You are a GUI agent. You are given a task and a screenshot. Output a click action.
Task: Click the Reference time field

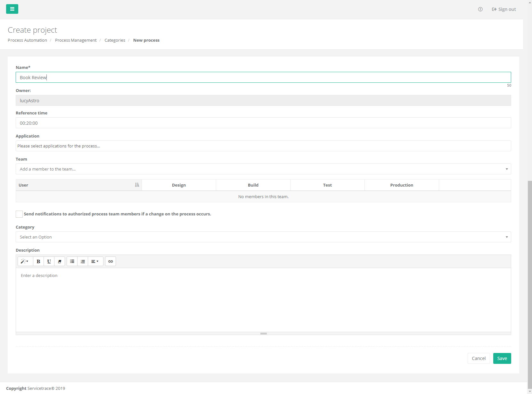pyautogui.click(x=263, y=123)
